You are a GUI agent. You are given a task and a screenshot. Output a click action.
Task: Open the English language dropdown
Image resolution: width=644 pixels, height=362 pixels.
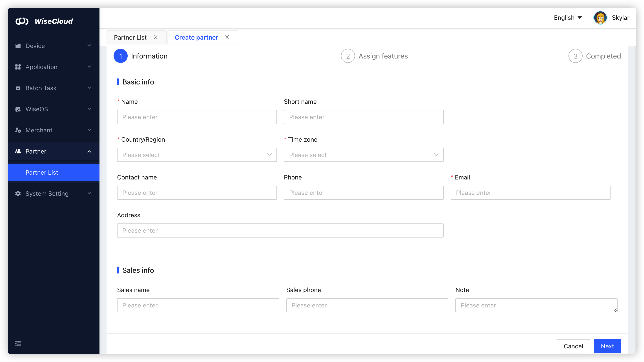tap(568, 18)
